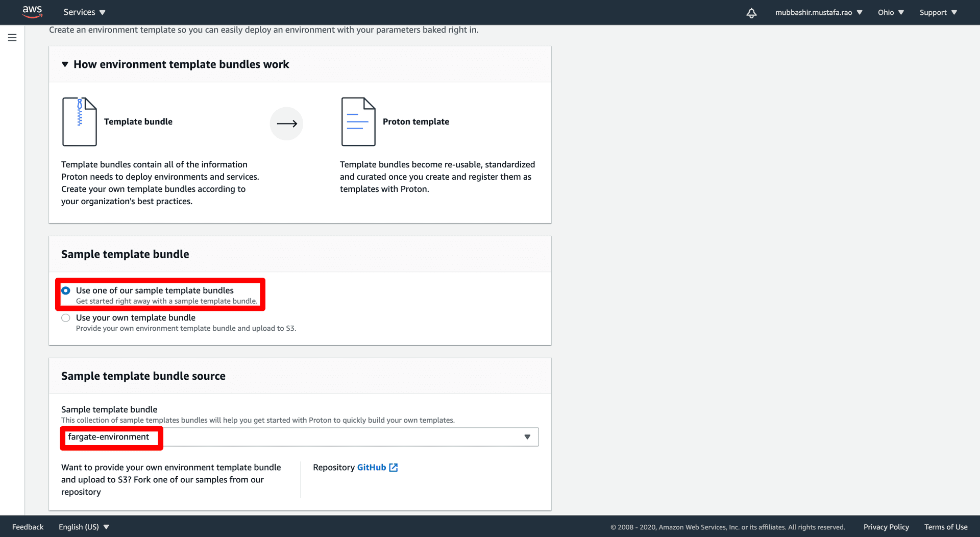Viewport: 980px width, 537px height.
Task: Click the AWS logo
Action: 32,12
